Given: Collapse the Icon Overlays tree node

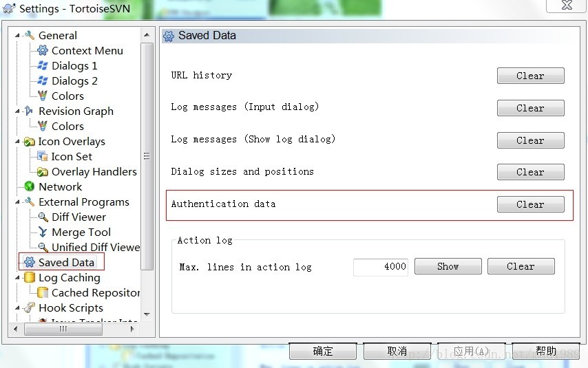Looking at the screenshot, I should [x=17, y=142].
